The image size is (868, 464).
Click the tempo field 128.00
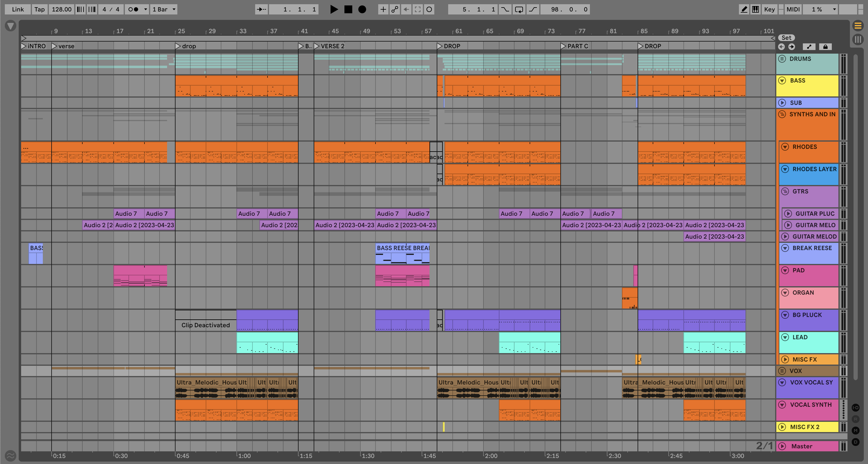click(61, 9)
